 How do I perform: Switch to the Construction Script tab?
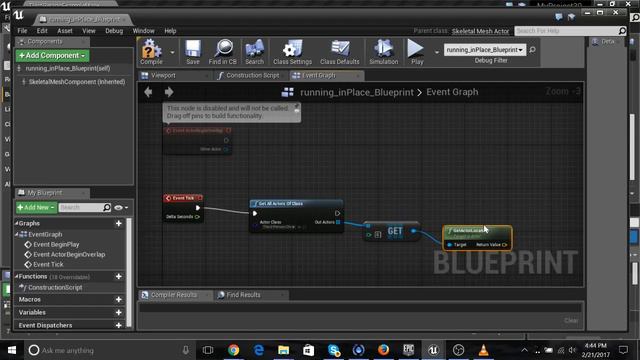coord(252,76)
